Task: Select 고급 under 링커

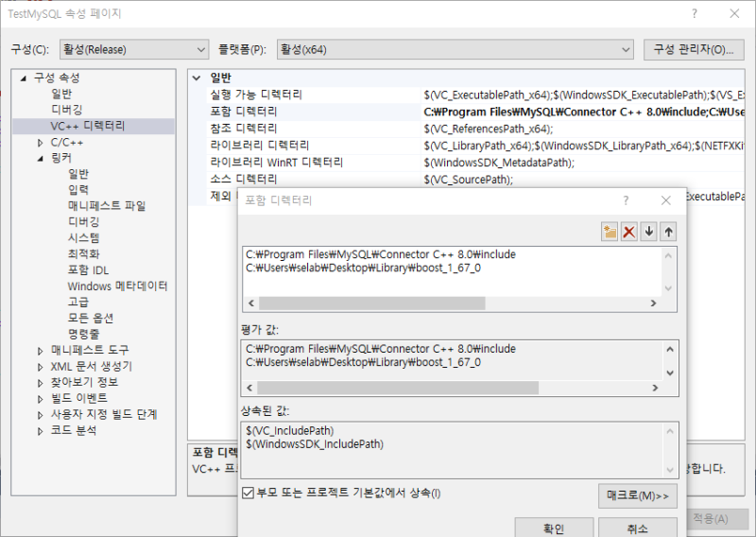Action: 78,302
